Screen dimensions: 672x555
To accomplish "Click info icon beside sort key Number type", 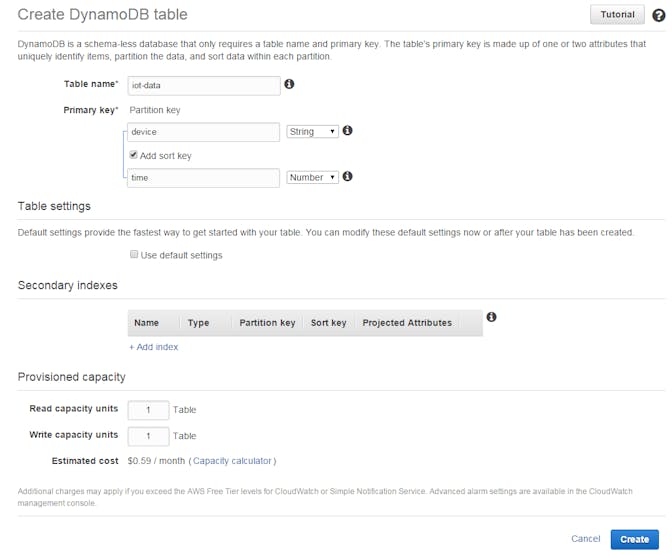I will click(348, 176).
